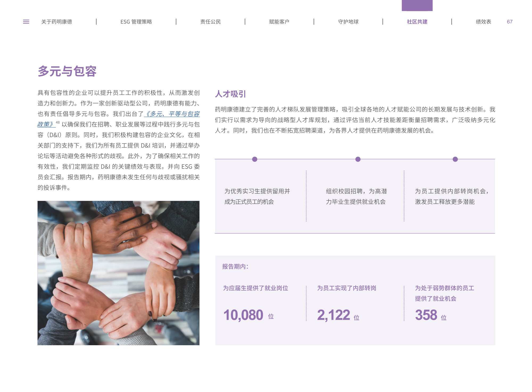
Task: Jump to the 绩效表 section
Action: [483, 22]
